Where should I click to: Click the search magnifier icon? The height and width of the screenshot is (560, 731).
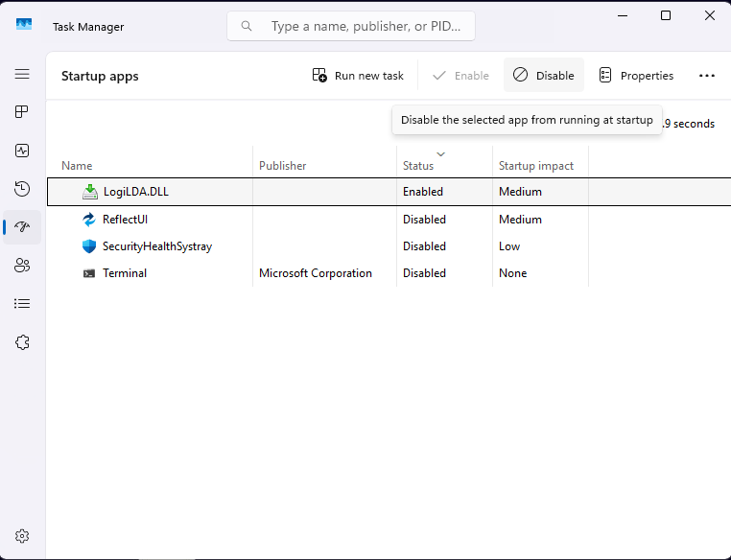pos(247,26)
